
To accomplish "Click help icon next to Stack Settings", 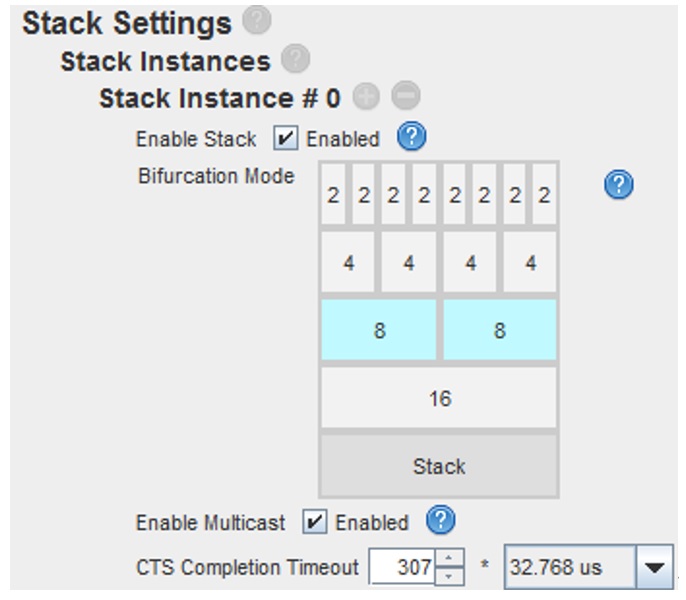I will coord(257,20).
